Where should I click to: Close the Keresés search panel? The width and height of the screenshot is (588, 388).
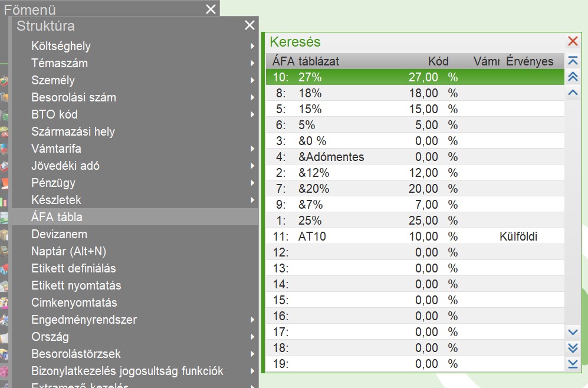[573, 41]
